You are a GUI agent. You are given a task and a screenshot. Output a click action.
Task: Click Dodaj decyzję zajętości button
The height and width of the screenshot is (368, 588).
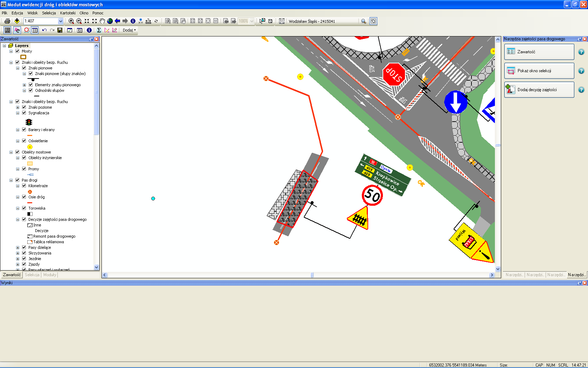tap(539, 90)
